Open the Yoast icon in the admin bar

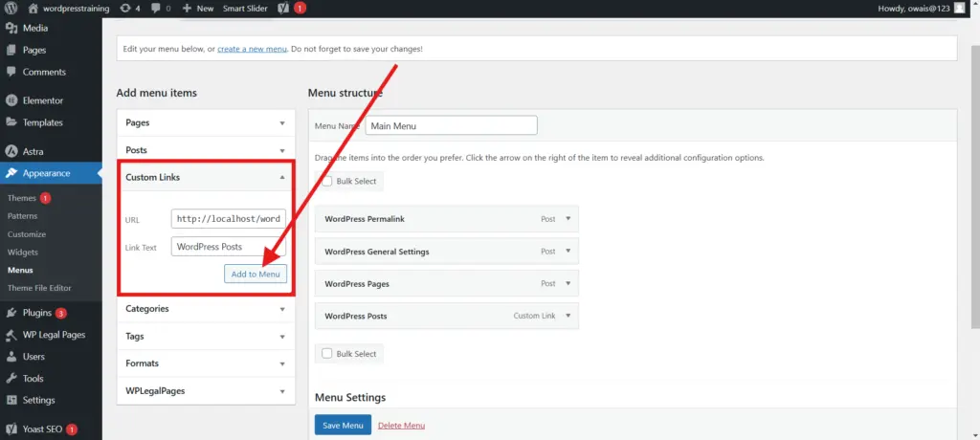coord(283,8)
